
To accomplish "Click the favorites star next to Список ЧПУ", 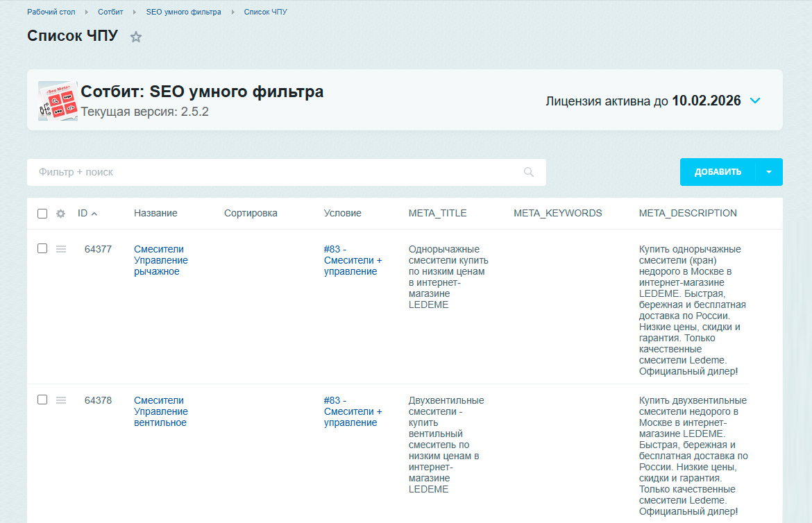I will [136, 37].
